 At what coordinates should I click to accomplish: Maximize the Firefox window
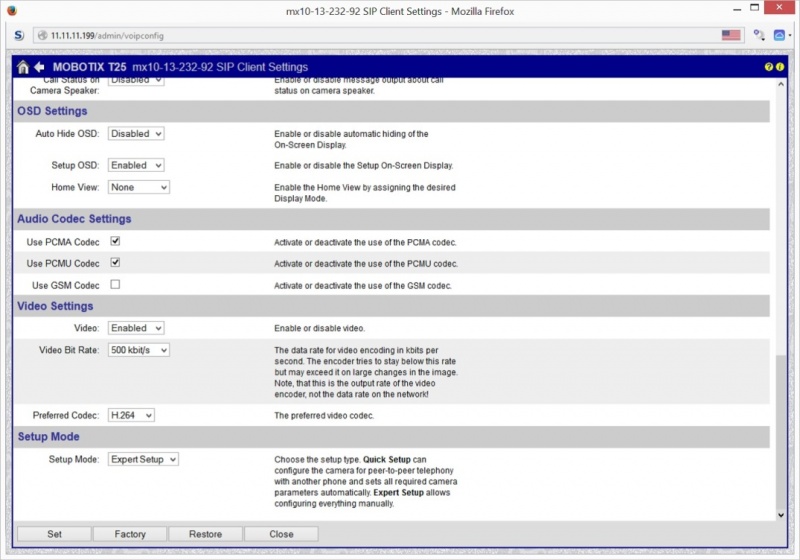tap(755, 8)
